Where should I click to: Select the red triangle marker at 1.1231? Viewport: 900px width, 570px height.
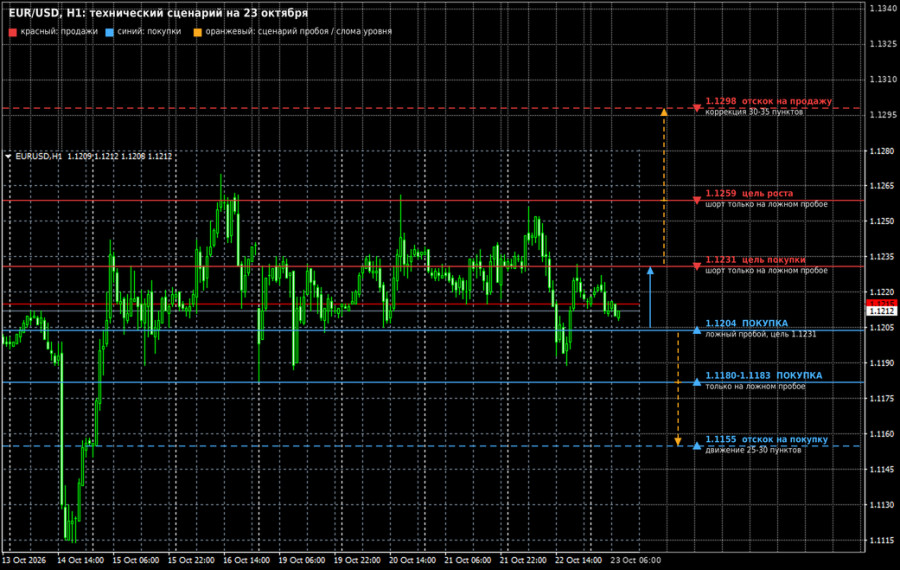[697, 266]
